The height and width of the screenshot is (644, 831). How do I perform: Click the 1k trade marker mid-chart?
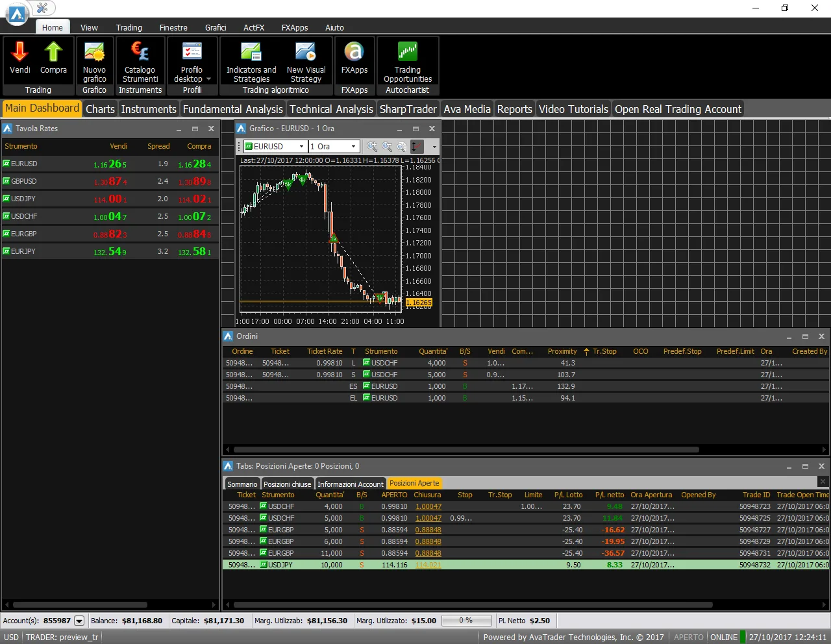[334, 239]
